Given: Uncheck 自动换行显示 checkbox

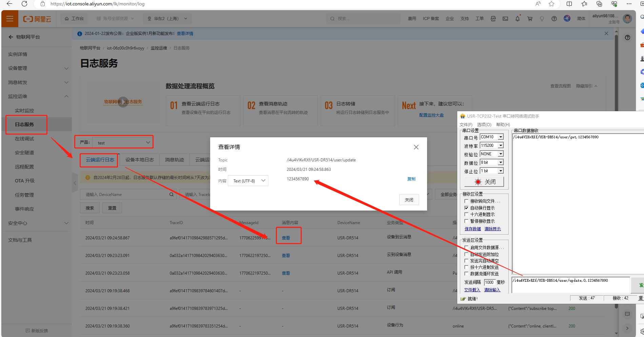Looking at the screenshot, I should pyautogui.click(x=466, y=208).
